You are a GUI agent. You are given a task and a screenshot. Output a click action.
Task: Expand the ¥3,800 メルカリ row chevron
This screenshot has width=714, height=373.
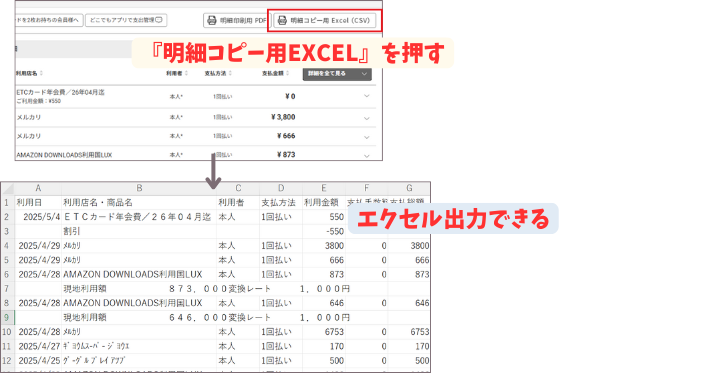pos(367,118)
